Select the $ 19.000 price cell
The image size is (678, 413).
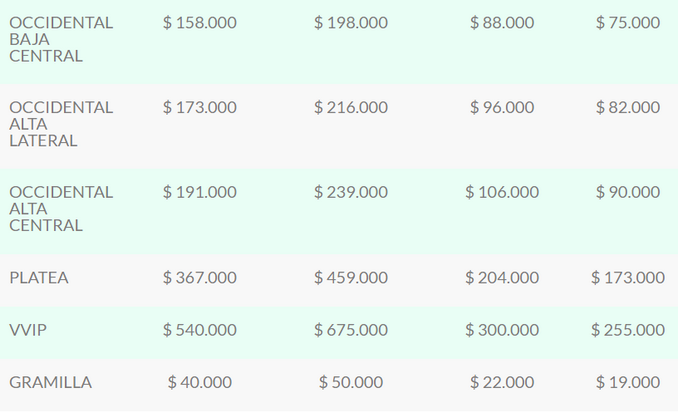[x=628, y=382]
